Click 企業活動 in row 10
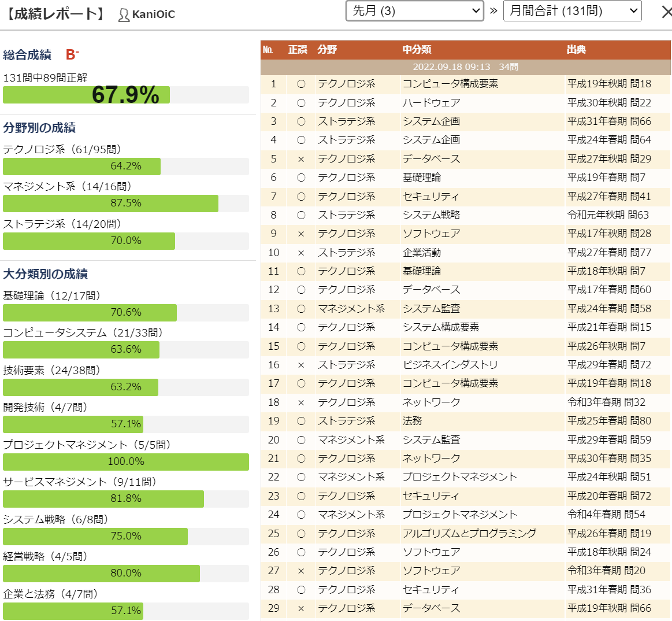 click(x=421, y=253)
